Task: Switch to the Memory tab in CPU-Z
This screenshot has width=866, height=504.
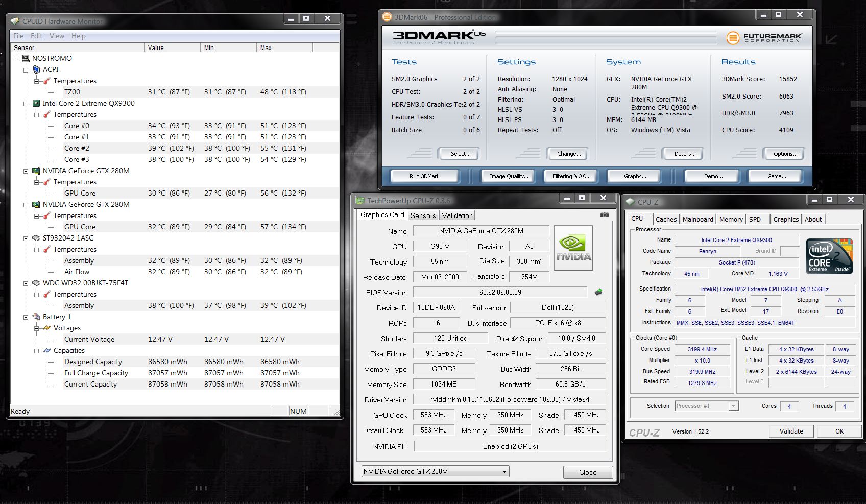Action: point(731,219)
